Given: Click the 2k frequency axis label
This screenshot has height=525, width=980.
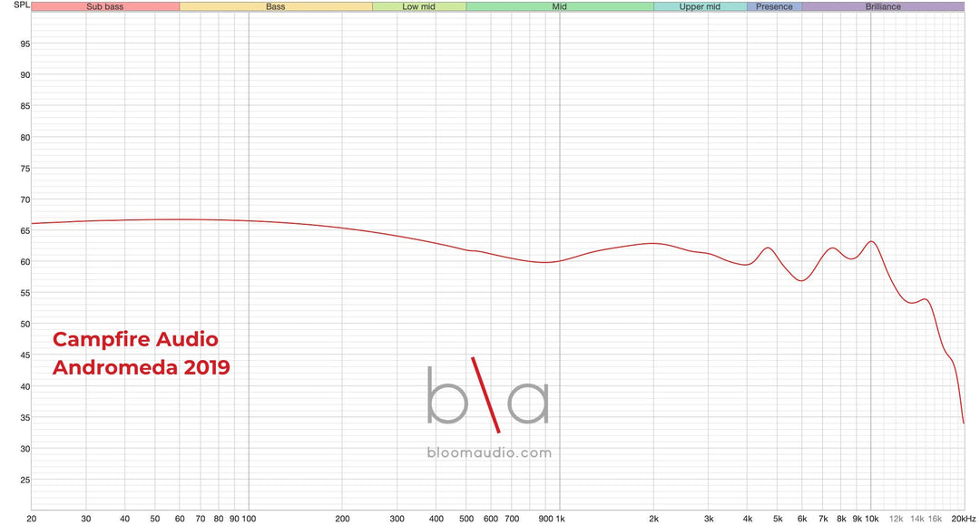Looking at the screenshot, I should click(x=653, y=519).
